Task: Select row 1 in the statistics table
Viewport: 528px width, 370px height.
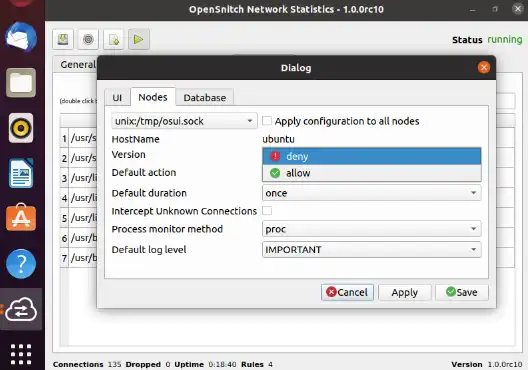Action: point(64,138)
